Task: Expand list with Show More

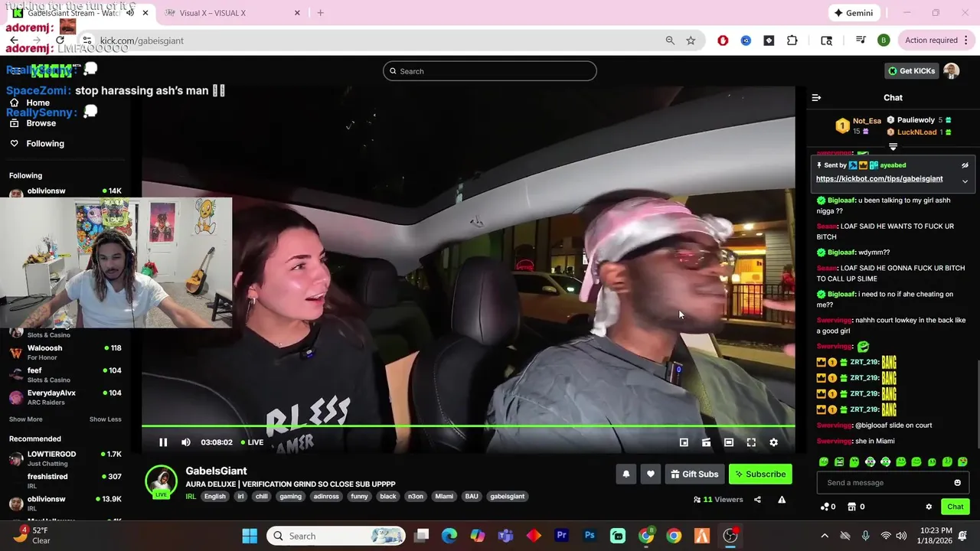Action: (x=26, y=419)
